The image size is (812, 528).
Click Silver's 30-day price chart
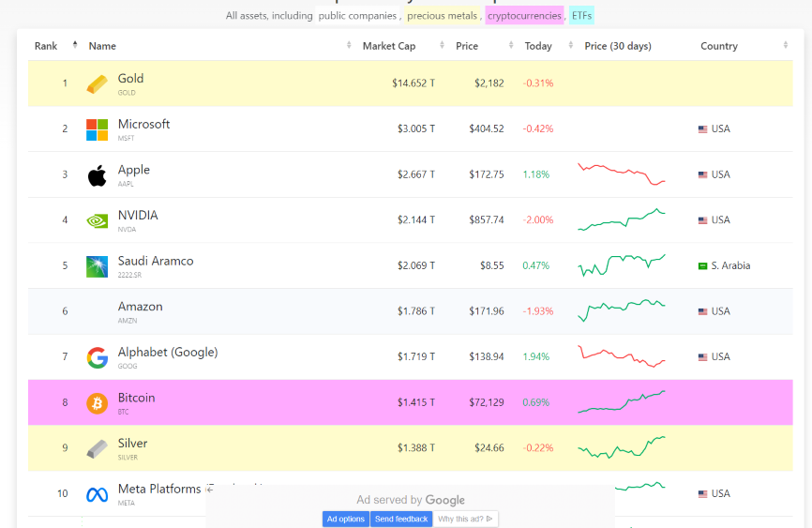(622, 447)
